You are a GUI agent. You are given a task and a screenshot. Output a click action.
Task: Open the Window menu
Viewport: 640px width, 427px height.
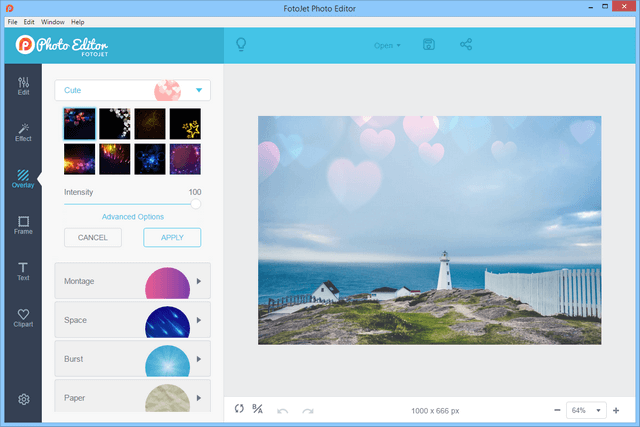[53, 21]
